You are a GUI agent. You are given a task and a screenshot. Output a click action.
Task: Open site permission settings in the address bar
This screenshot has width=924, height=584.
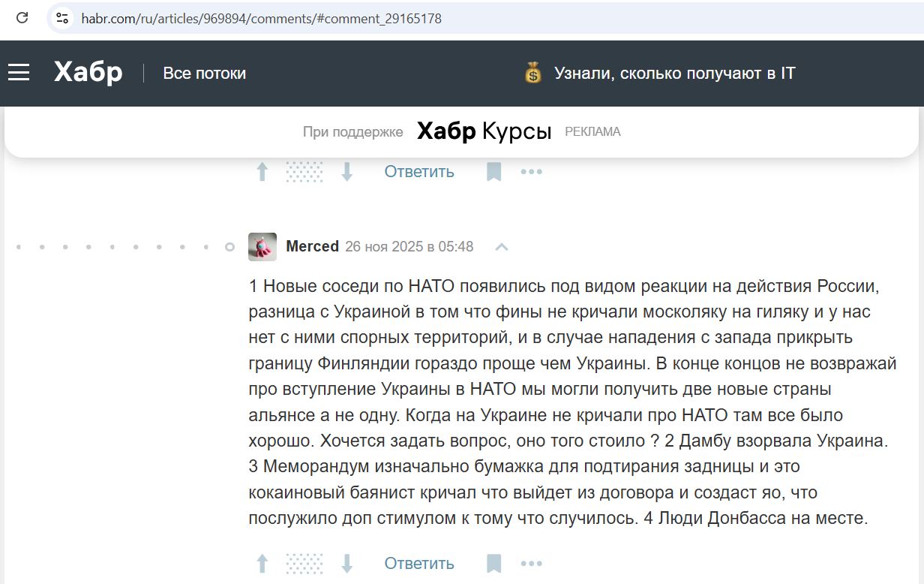[61, 19]
